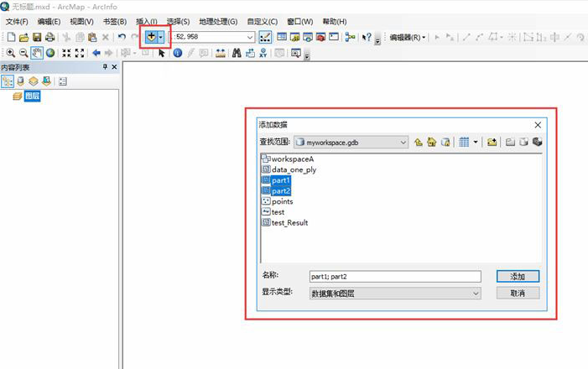Open the table of contents Options icon
Screen dimensions: 588x369
click(63, 81)
